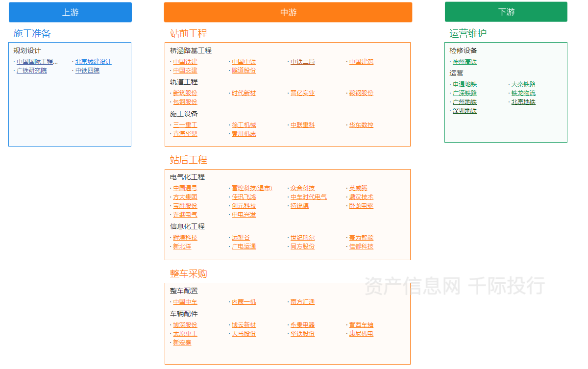
Task: Open the 神州高铁 link
Action: coord(465,62)
